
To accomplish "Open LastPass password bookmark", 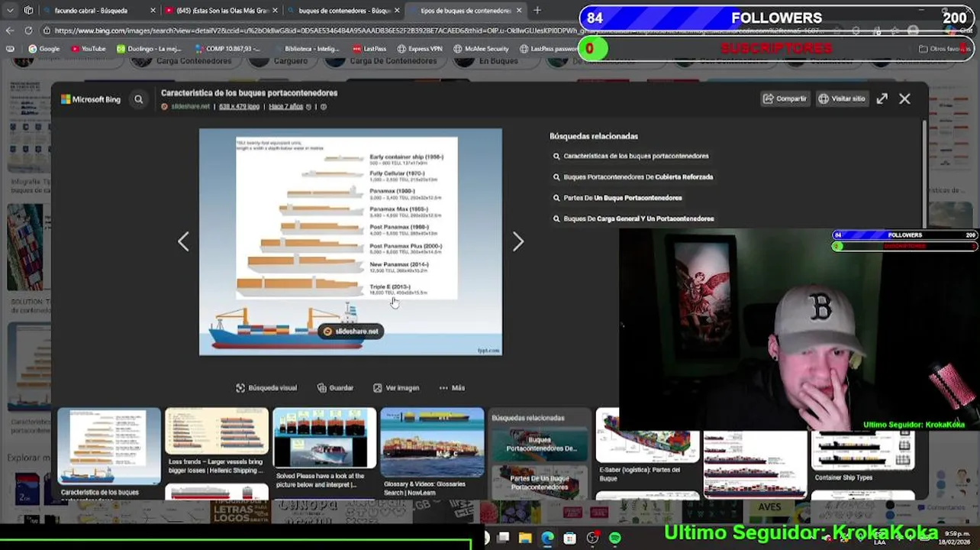I will (549, 49).
